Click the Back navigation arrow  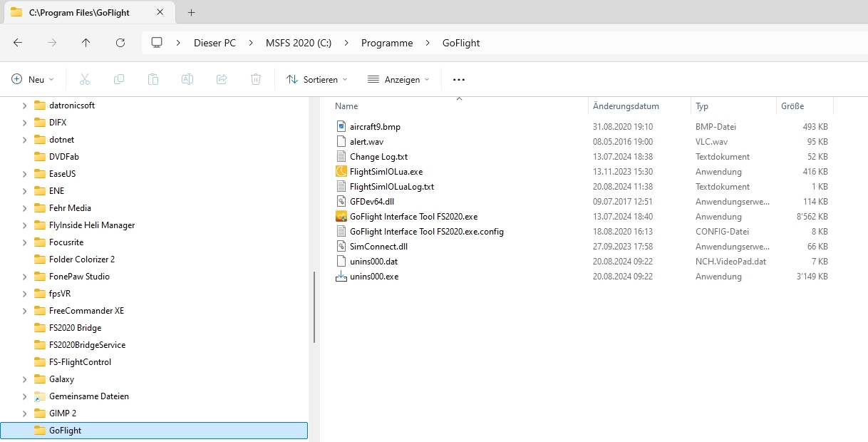coord(18,43)
